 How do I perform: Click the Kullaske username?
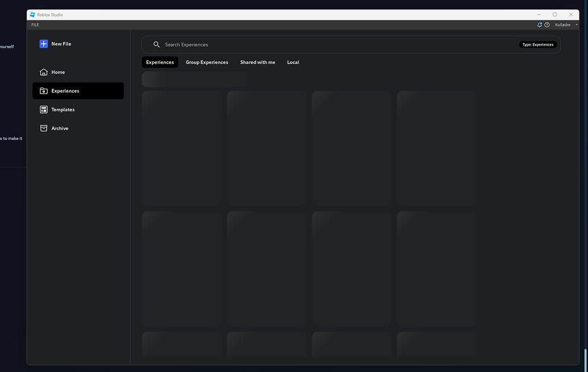[562, 25]
